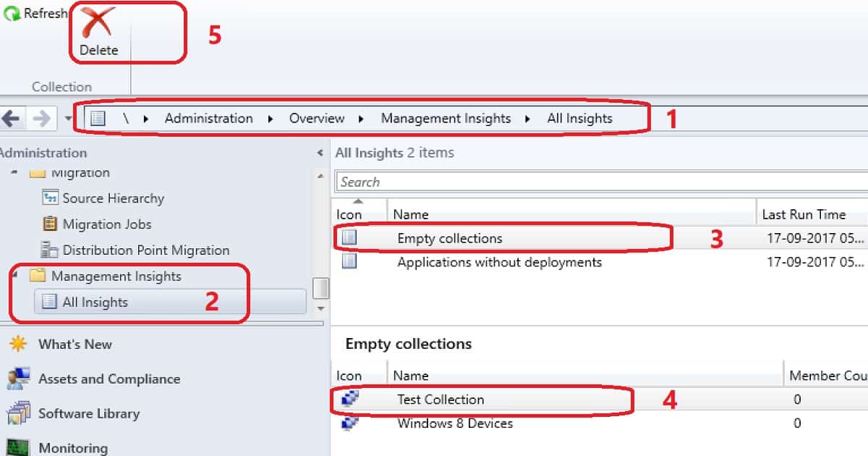Click the Delete ribbon button
Screen dimensions: 868x456
(x=98, y=32)
